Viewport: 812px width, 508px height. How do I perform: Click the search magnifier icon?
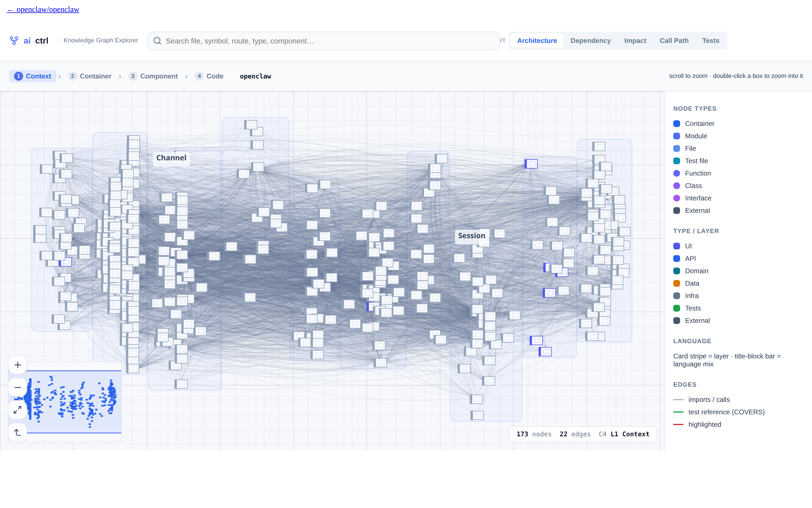point(157,41)
